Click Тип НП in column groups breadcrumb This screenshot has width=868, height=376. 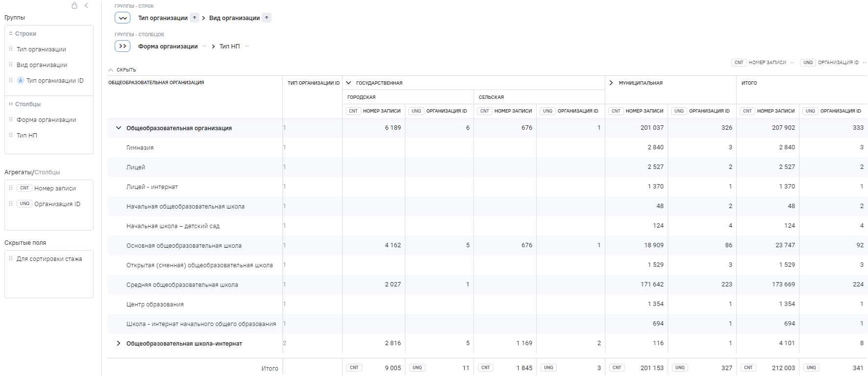(229, 47)
